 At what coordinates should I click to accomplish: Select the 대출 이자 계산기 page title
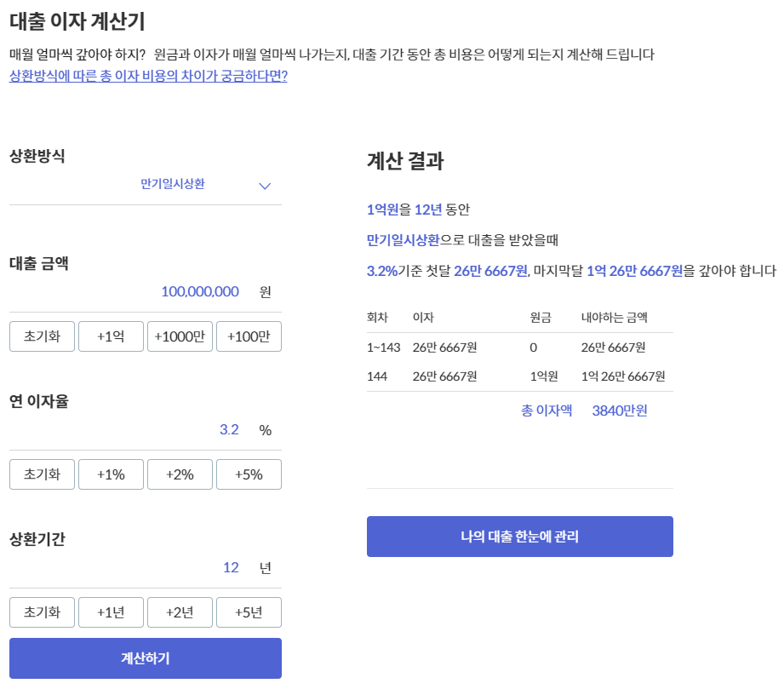coord(77,21)
